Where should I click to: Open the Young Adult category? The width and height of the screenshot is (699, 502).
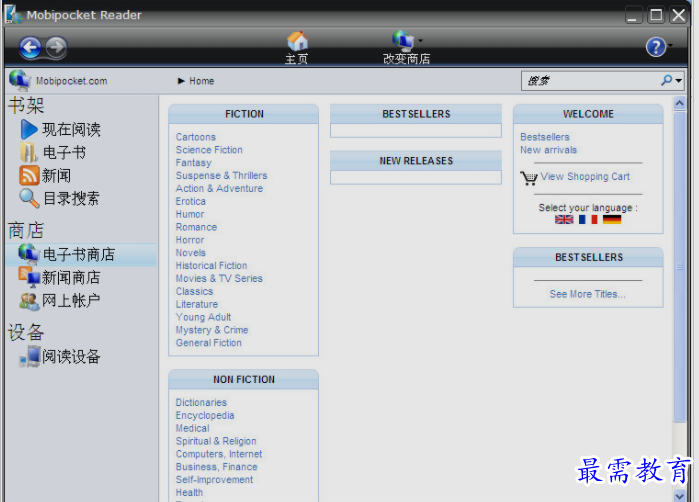203,317
